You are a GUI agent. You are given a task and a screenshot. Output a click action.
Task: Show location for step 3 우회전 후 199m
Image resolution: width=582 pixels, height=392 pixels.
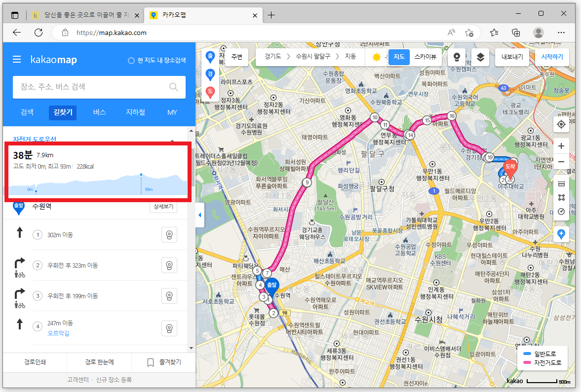tap(169, 296)
